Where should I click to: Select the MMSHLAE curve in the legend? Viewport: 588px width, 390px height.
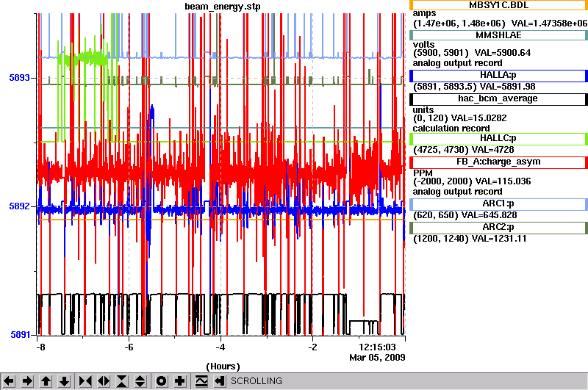click(x=498, y=35)
